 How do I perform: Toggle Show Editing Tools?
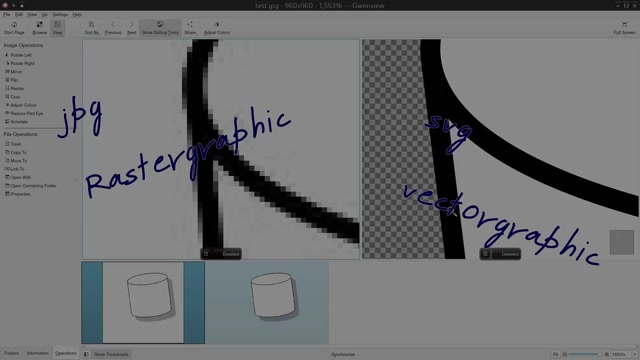(x=160, y=28)
